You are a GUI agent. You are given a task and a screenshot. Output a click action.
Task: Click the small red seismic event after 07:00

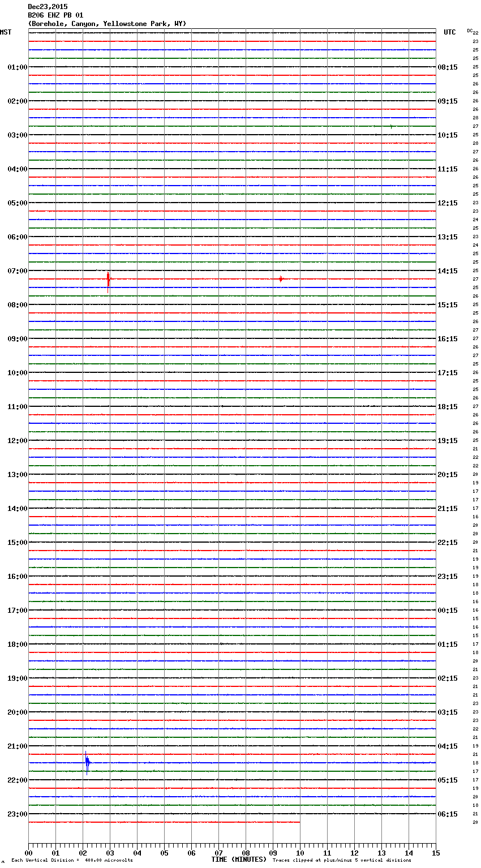pyautogui.click(x=281, y=279)
